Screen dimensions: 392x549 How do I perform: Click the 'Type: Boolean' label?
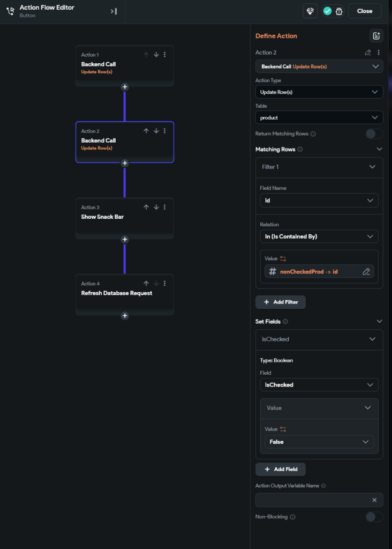[x=277, y=361]
